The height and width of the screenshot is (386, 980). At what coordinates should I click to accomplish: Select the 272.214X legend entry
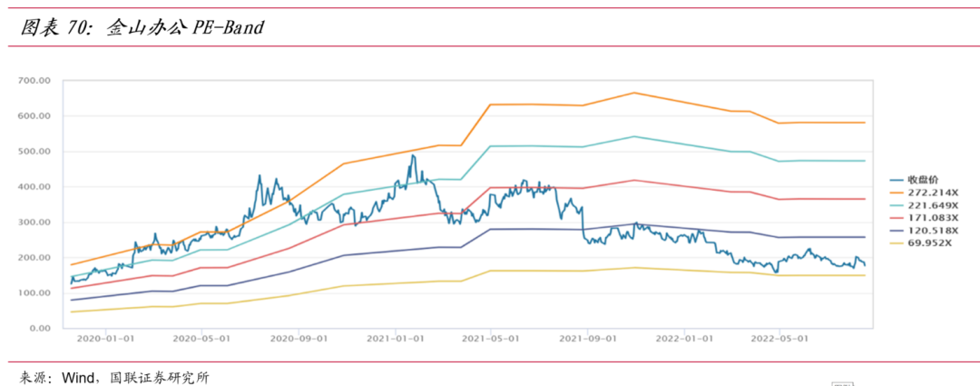[925, 193]
